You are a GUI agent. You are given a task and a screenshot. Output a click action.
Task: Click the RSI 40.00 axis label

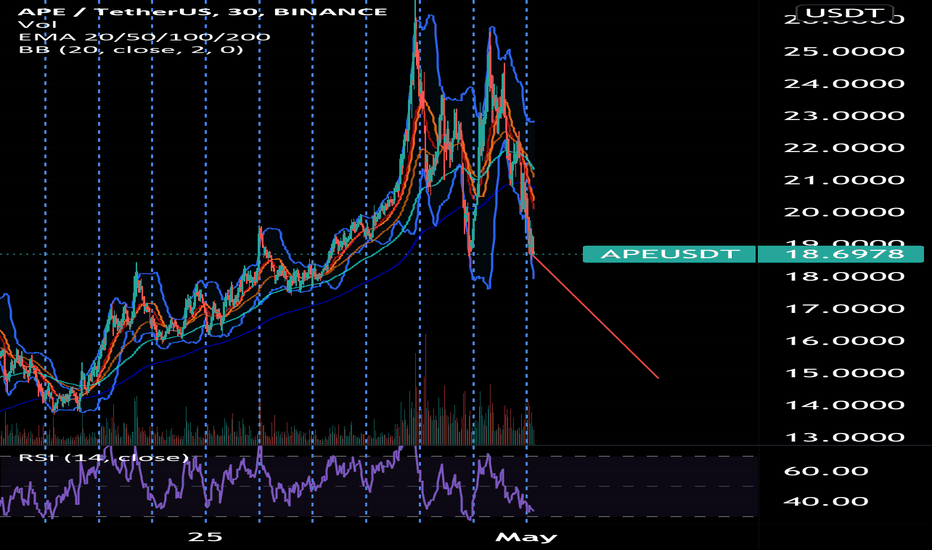click(x=826, y=502)
